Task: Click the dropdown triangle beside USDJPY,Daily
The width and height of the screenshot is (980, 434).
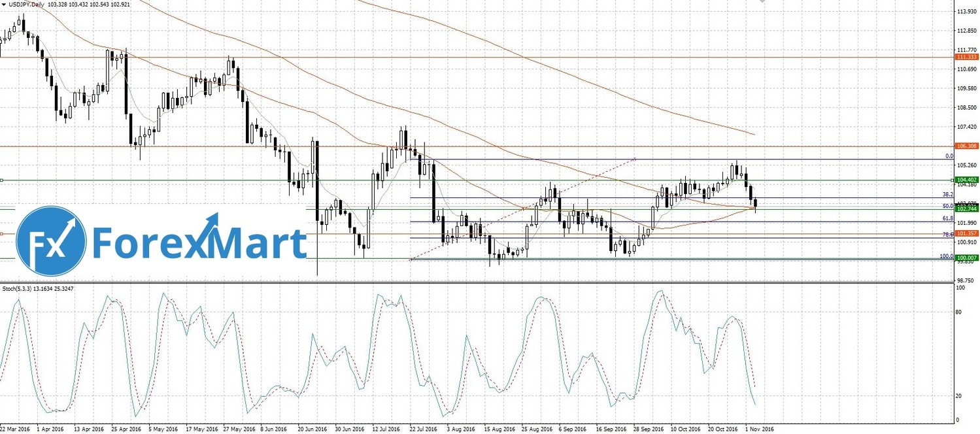Action: point(4,5)
